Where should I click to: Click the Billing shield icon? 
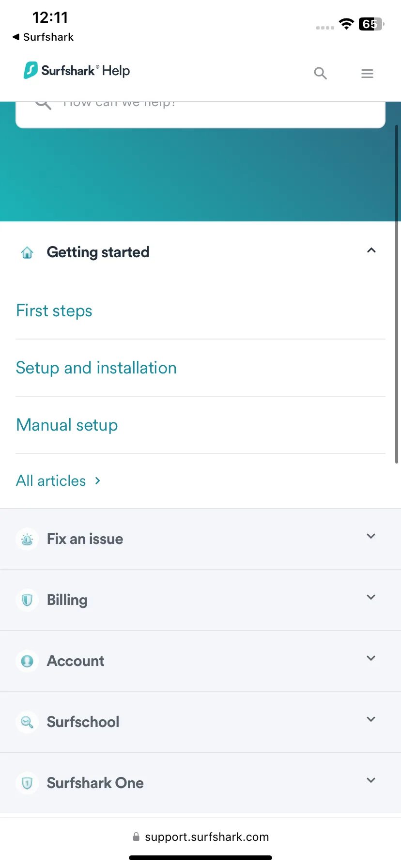click(27, 600)
